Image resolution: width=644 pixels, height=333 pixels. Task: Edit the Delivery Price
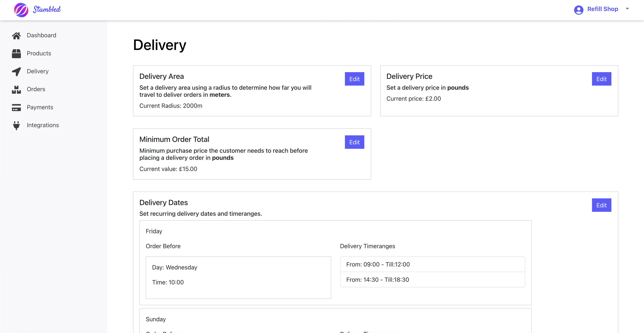coord(601,79)
